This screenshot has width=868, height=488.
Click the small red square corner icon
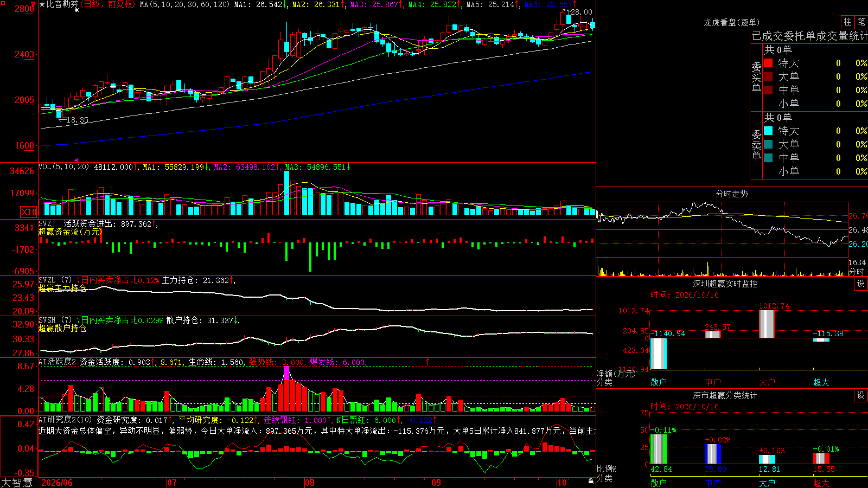(2, 2)
